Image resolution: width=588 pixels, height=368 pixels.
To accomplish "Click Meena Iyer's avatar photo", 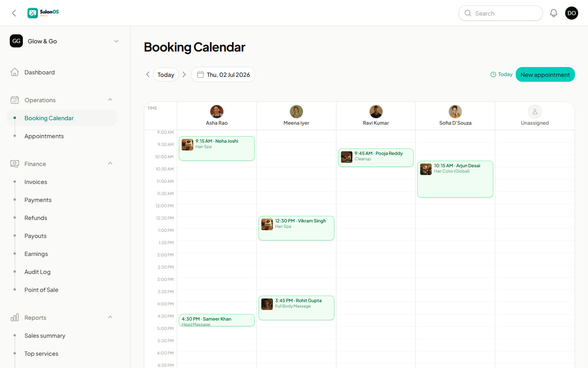I will tap(296, 112).
